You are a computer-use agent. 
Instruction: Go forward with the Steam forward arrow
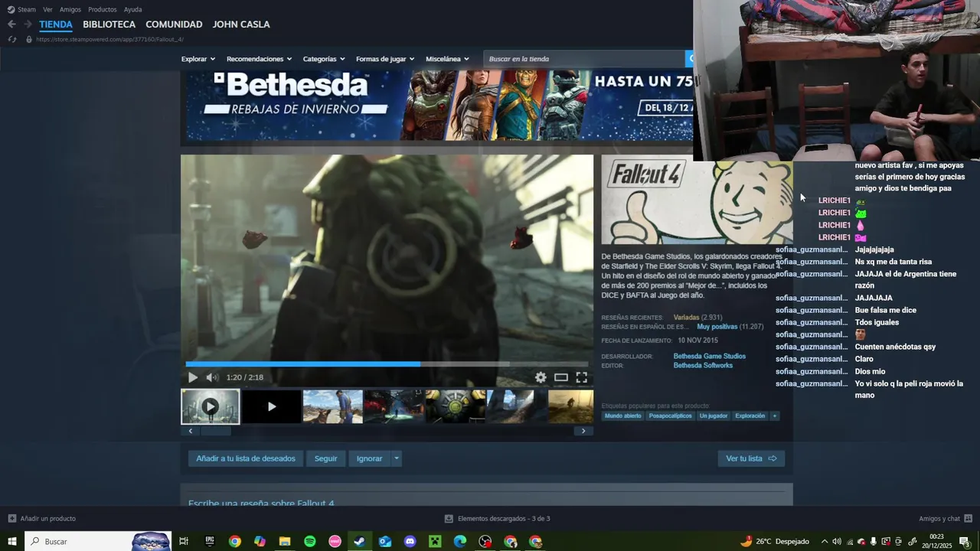pyautogui.click(x=28, y=24)
